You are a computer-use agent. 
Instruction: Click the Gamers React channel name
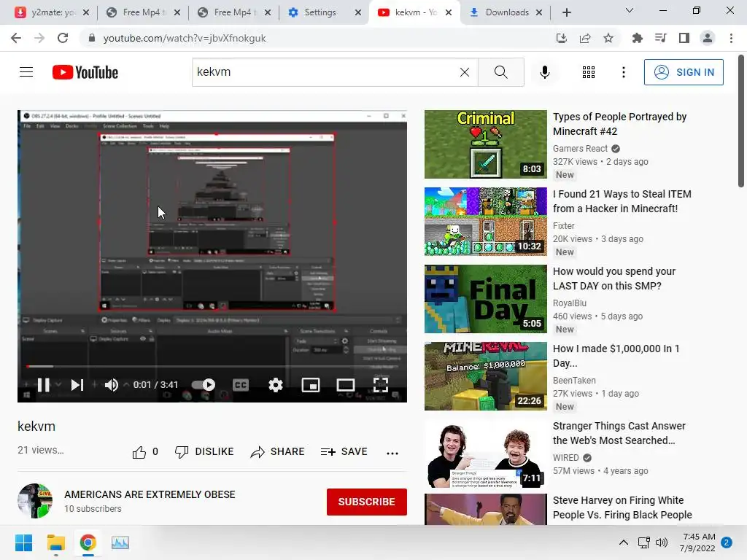[x=580, y=149]
